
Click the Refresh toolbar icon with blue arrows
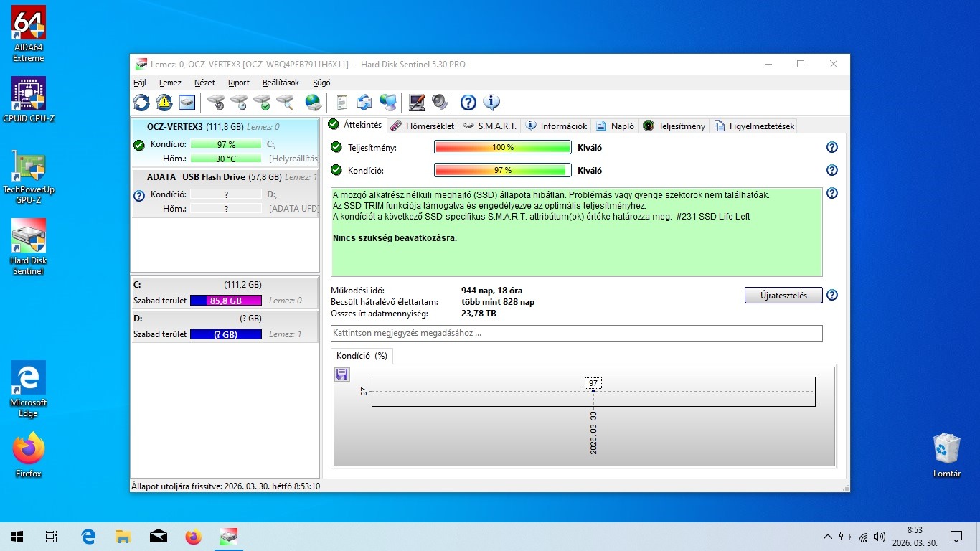click(x=141, y=103)
